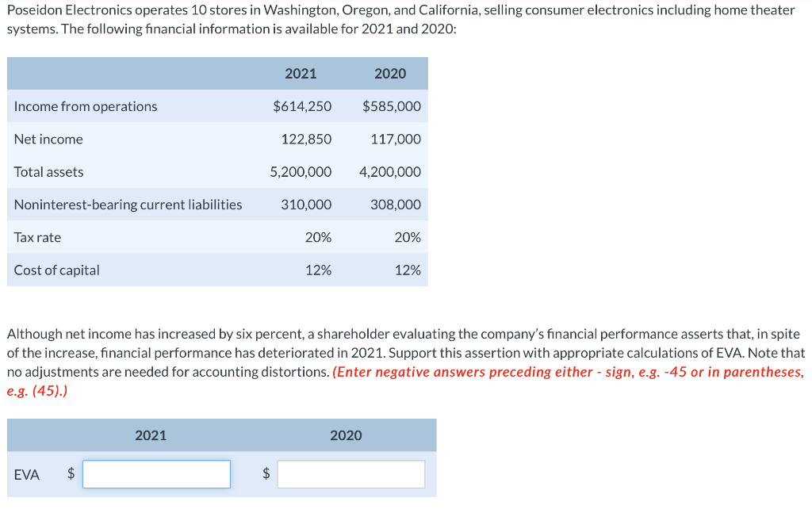Screen dimensions: 812x517
Task: Click the $585,000 income value
Action: tap(392, 106)
